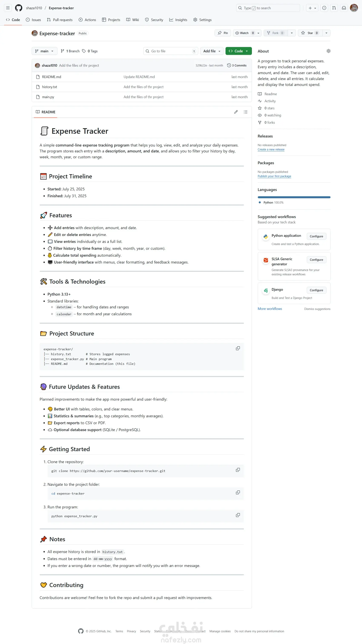This screenshot has width=362, height=644.
Task: Open the GitHub homepage logo
Action: [19, 8]
